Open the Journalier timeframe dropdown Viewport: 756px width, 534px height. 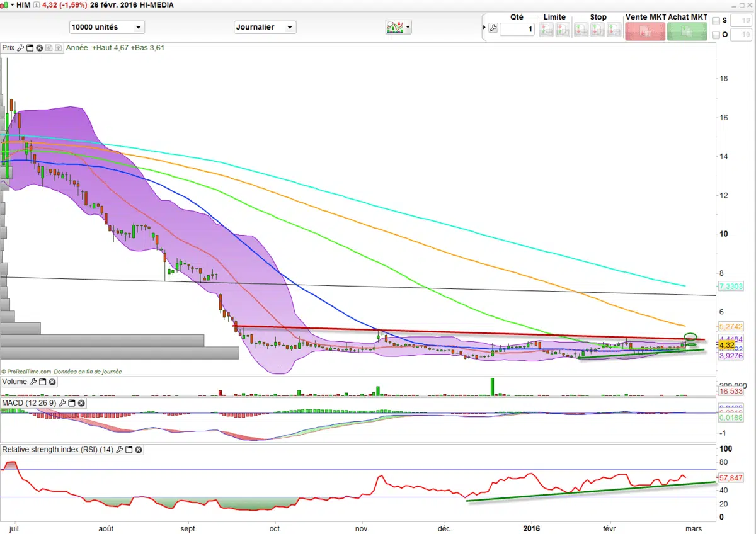click(265, 27)
